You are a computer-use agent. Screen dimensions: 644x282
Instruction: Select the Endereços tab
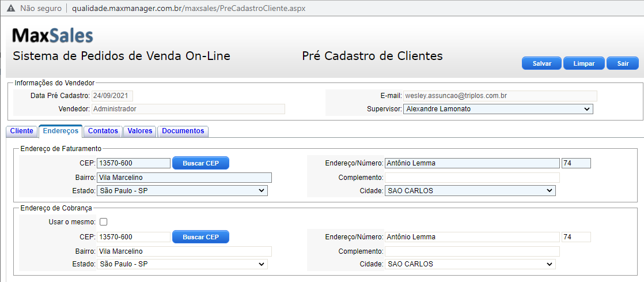point(60,131)
